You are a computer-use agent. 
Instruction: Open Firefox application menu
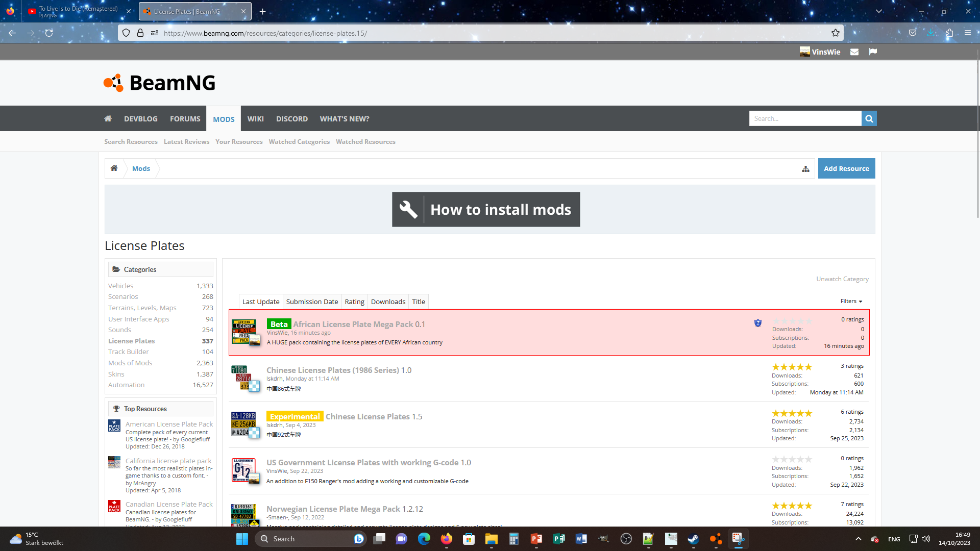point(968,33)
